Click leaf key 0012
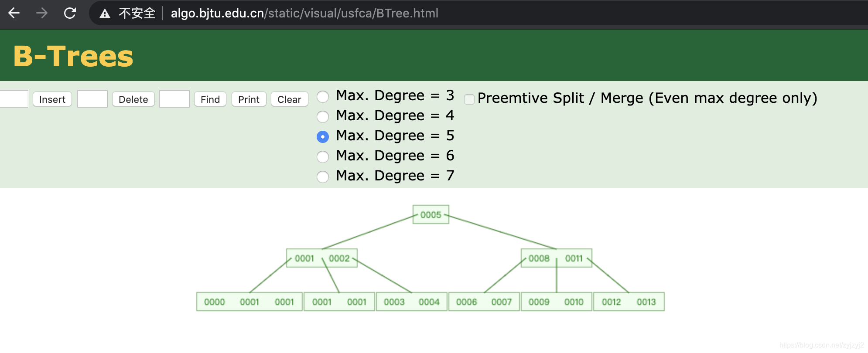The height and width of the screenshot is (353, 868). (x=612, y=302)
